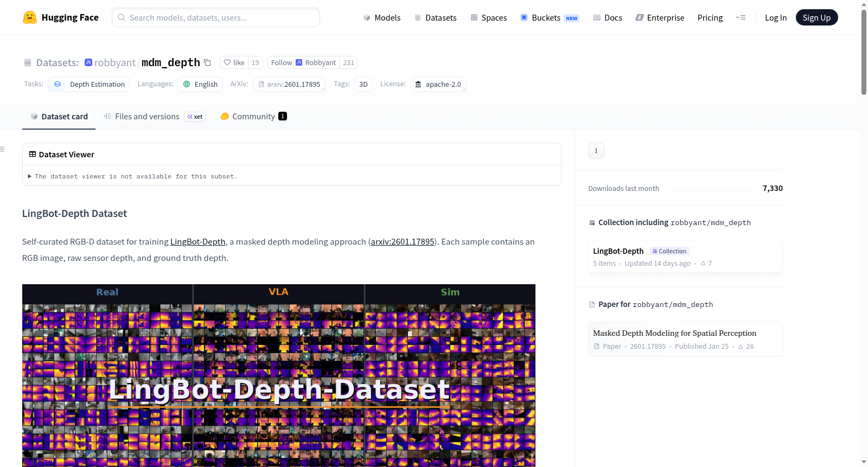
Task: Click the downloads count 7,330
Action: pos(773,188)
